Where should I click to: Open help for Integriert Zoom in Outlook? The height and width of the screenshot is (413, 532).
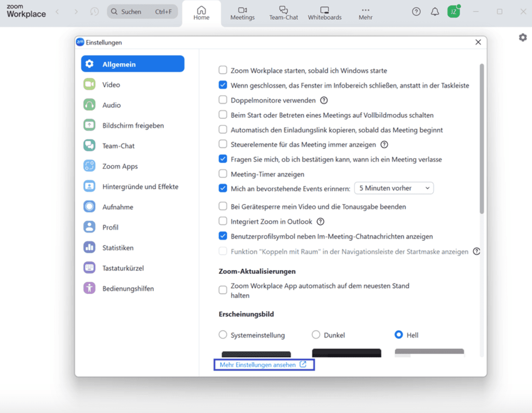coord(320,222)
